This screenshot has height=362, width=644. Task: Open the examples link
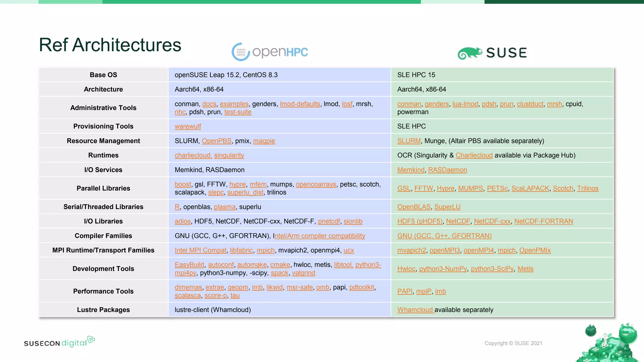point(234,104)
